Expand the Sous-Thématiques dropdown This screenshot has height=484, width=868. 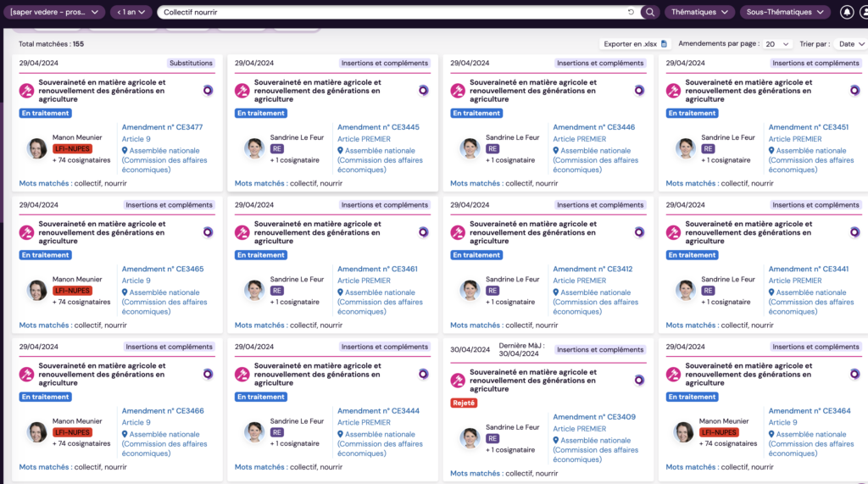point(785,12)
